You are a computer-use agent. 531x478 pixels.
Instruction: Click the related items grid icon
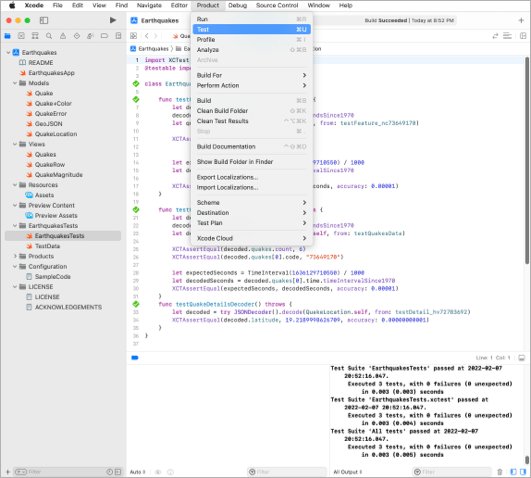[x=134, y=36]
